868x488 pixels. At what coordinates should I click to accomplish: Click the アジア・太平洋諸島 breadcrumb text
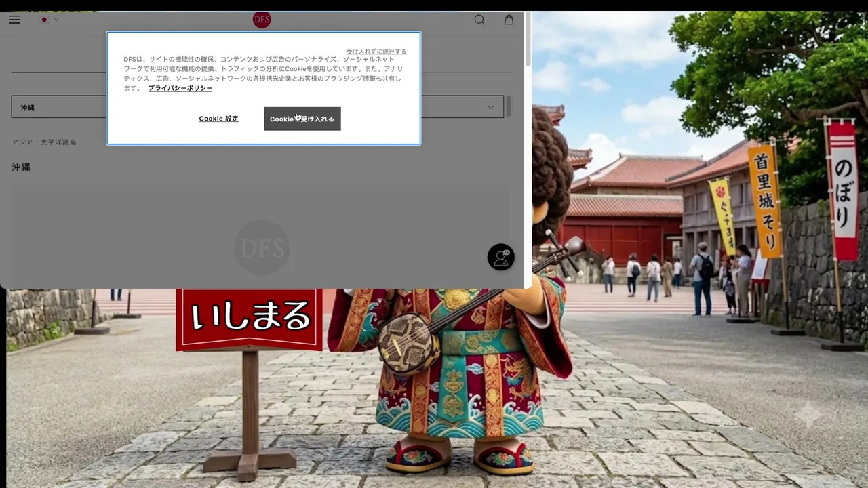[44, 142]
